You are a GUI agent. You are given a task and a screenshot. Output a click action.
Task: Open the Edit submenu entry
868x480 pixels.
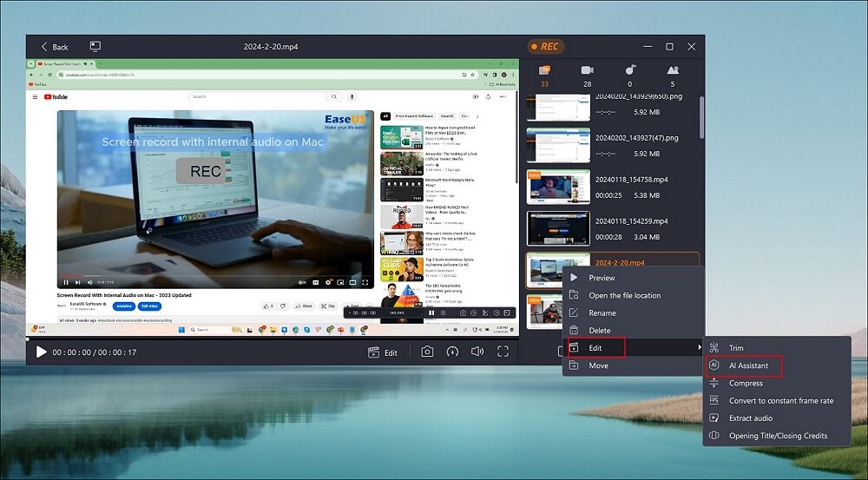(634, 348)
